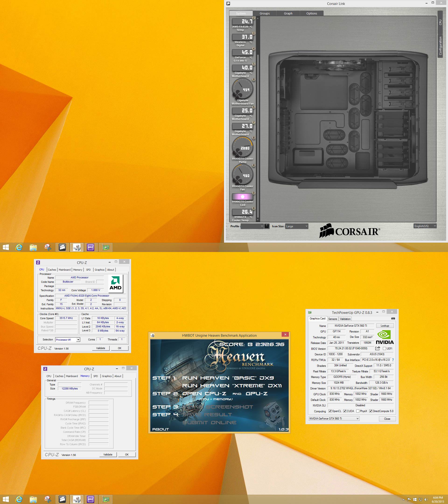Screen dimensions: 448x504
Task: Select the AMD FX-8320 Temp sensor widget
Action: (242, 24)
